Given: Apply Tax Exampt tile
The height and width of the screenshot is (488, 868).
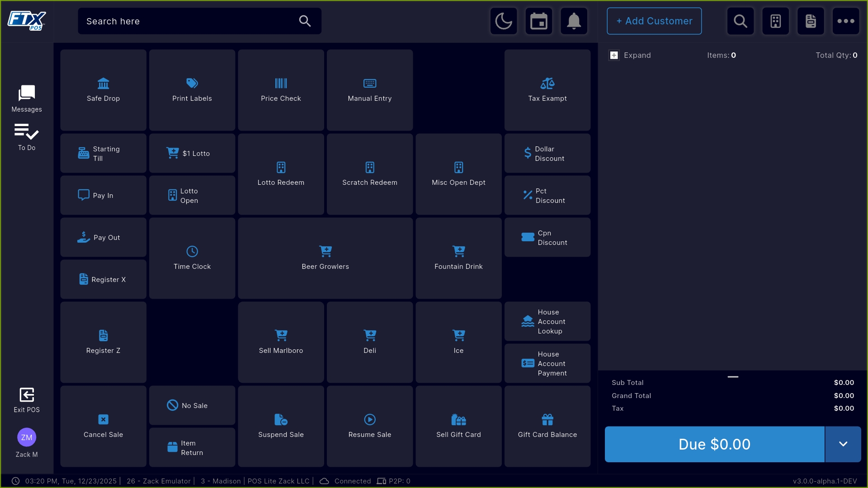Looking at the screenshot, I should pyautogui.click(x=547, y=90).
